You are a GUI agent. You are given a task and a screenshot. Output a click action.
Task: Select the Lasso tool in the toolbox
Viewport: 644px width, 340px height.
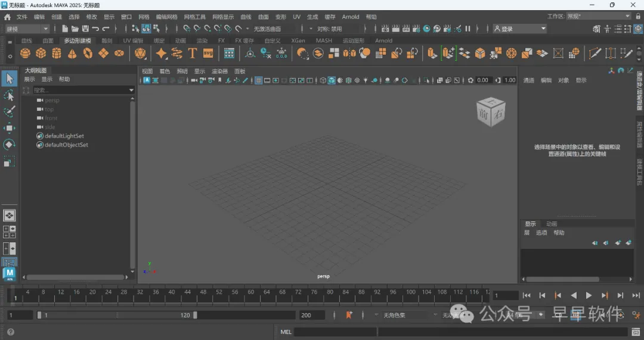click(x=9, y=95)
